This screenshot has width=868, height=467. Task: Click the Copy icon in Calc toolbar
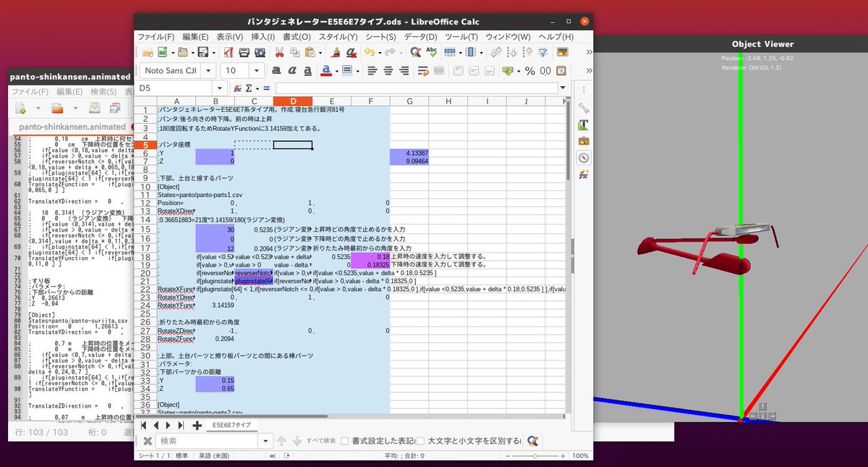pos(295,52)
